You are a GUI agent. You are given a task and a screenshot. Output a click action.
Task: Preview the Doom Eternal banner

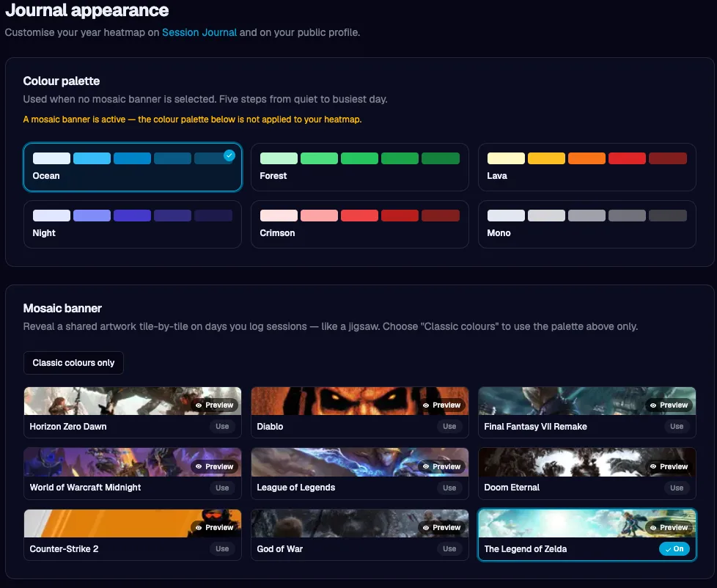coord(669,466)
